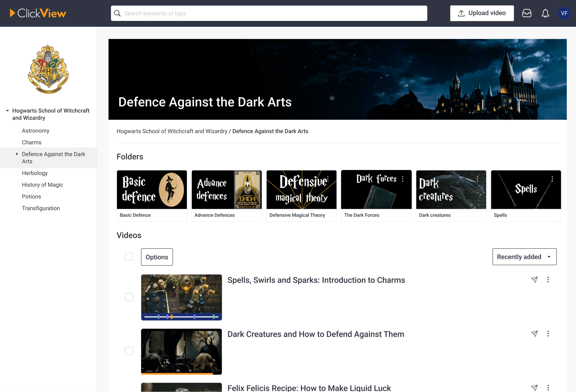Viewport: 576px width, 392px height.
Task: Check the Spells, Swirls and Sparks video
Action: 129,297
